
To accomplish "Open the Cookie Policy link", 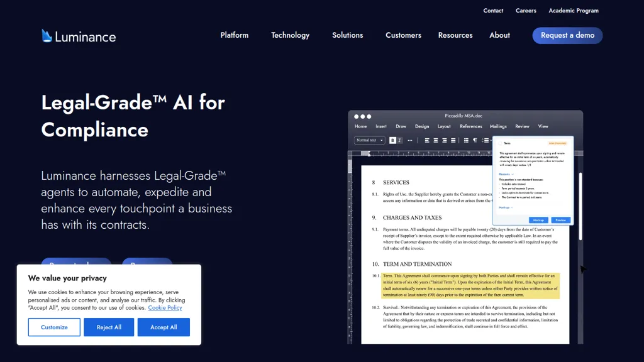I will click(x=164, y=307).
